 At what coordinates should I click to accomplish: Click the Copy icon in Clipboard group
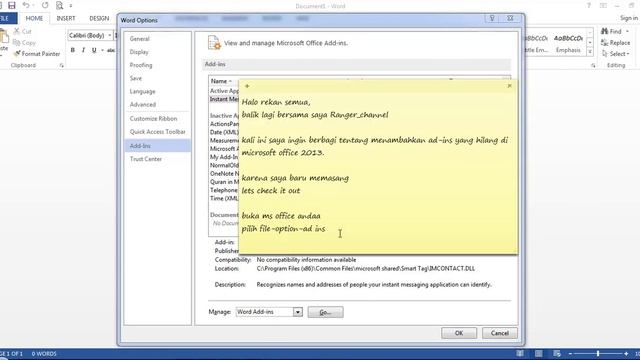[x=16, y=42]
